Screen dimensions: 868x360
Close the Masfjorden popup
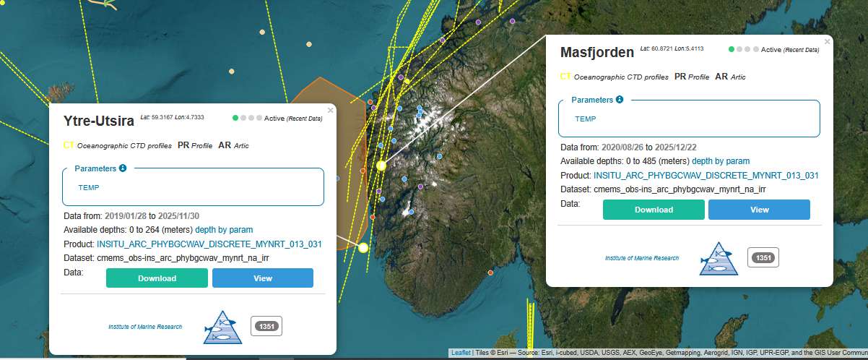pos(827,42)
